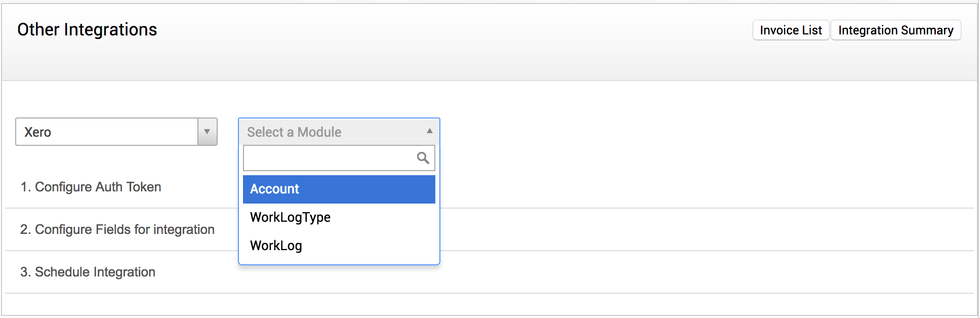Click the Select a Module placeholder

point(294,132)
